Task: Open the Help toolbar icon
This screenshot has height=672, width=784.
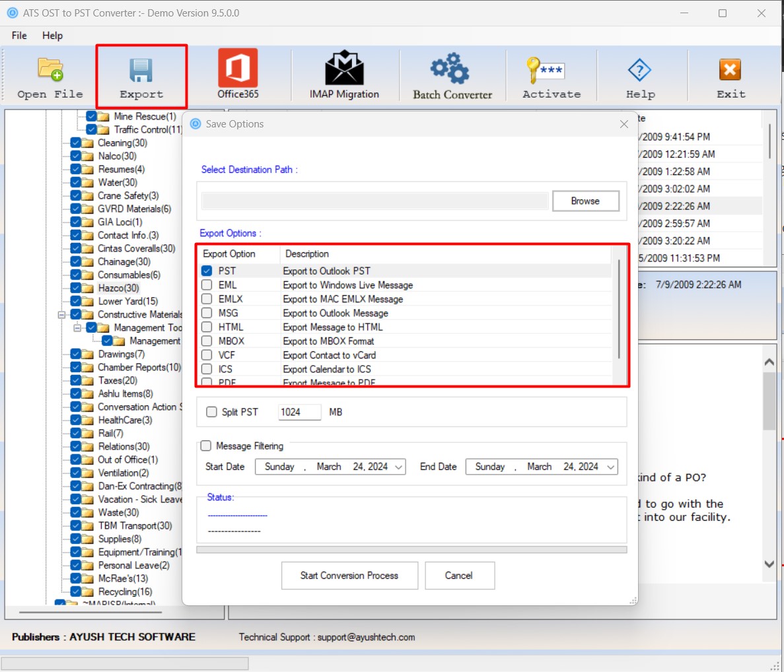Action: [639, 73]
